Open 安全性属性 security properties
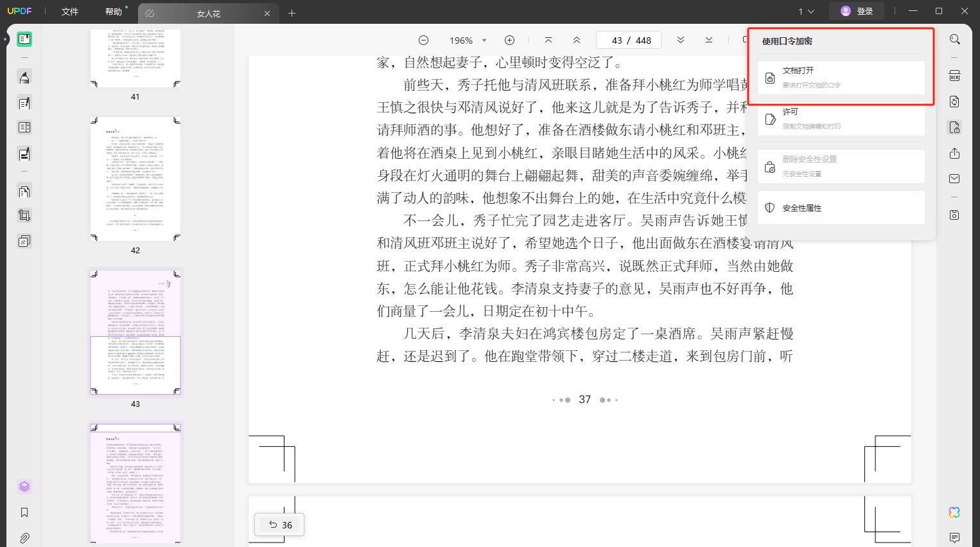Screen dimensions: 980x547 [x=841, y=208]
